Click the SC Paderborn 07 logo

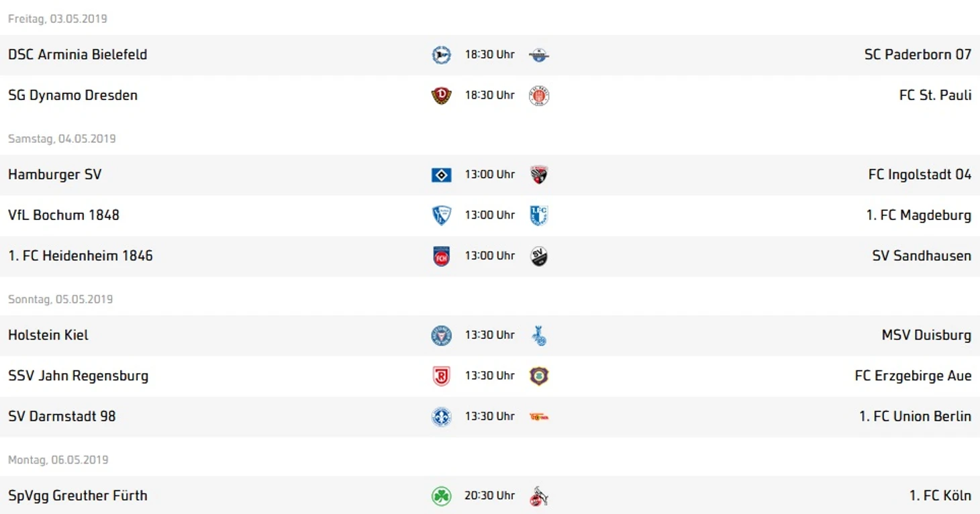click(538, 55)
